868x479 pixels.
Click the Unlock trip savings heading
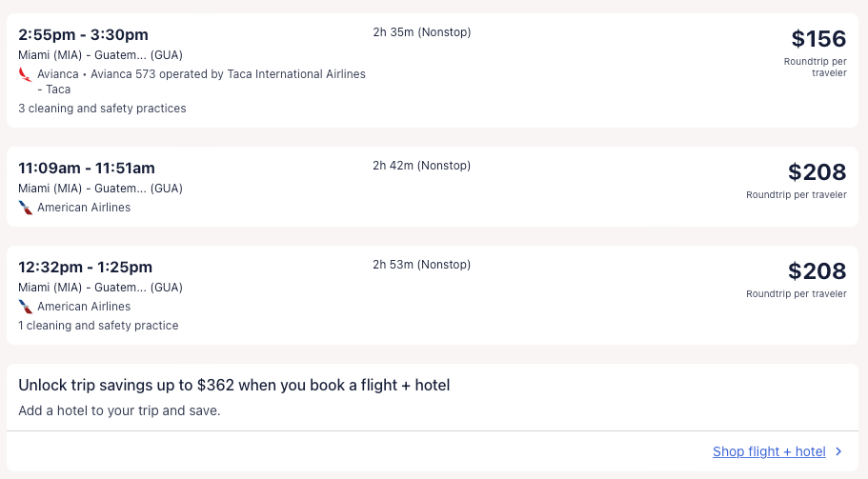point(233,386)
